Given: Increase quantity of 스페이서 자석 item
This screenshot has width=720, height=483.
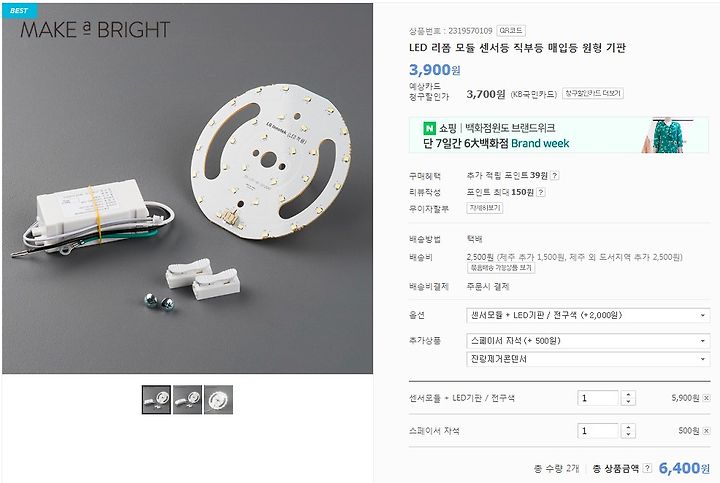Looking at the screenshot, I should pyautogui.click(x=628, y=427).
